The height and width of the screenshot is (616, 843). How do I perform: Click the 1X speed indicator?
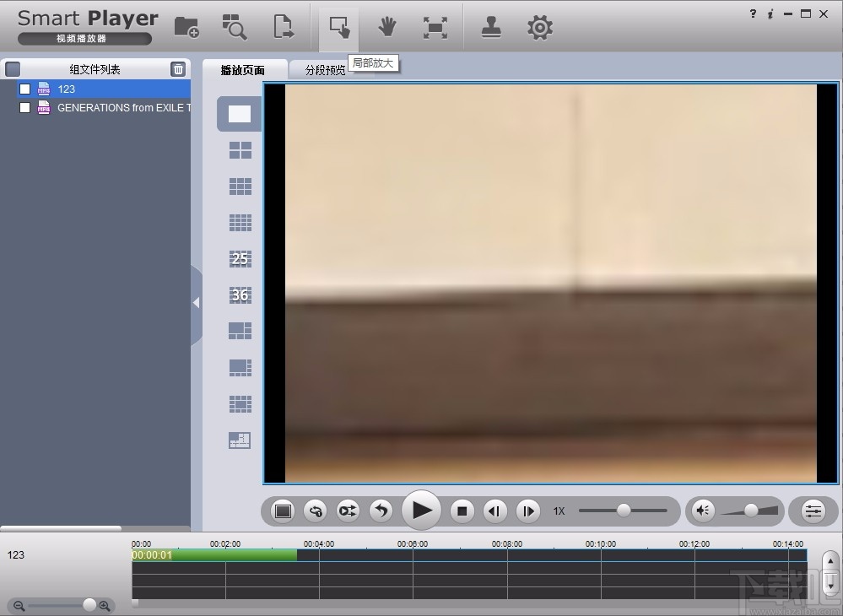pos(559,511)
